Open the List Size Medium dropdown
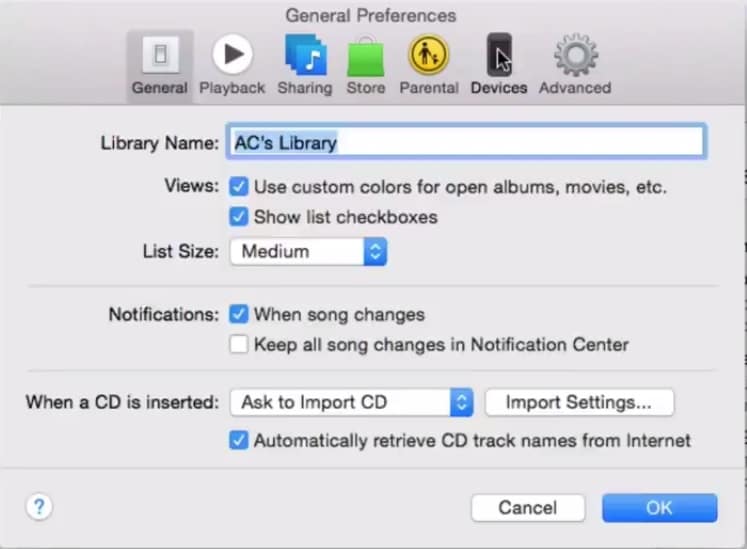 (x=308, y=252)
